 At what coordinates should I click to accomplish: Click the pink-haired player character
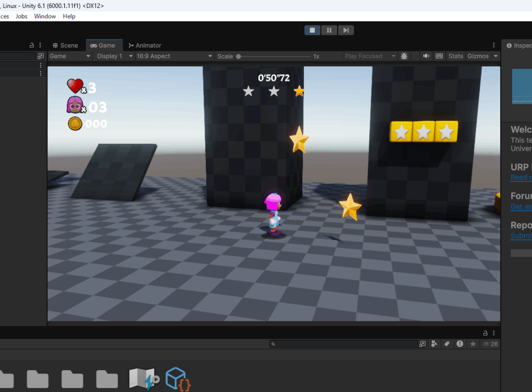point(274,215)
